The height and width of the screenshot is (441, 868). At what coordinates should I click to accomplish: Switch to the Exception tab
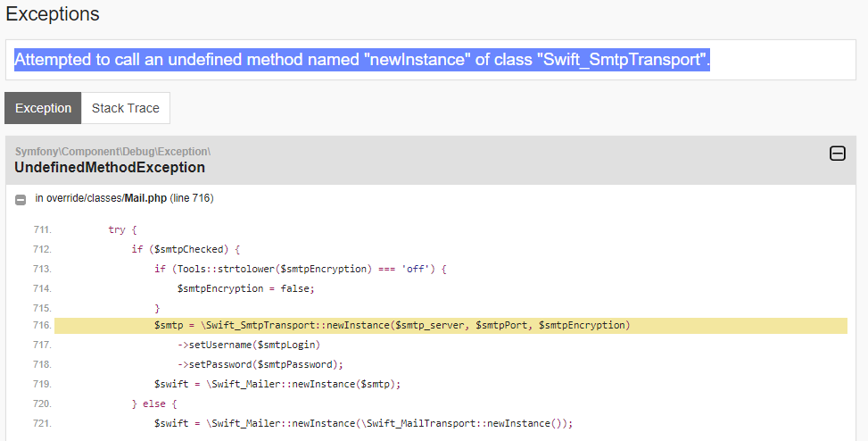(x=43, y=108)
